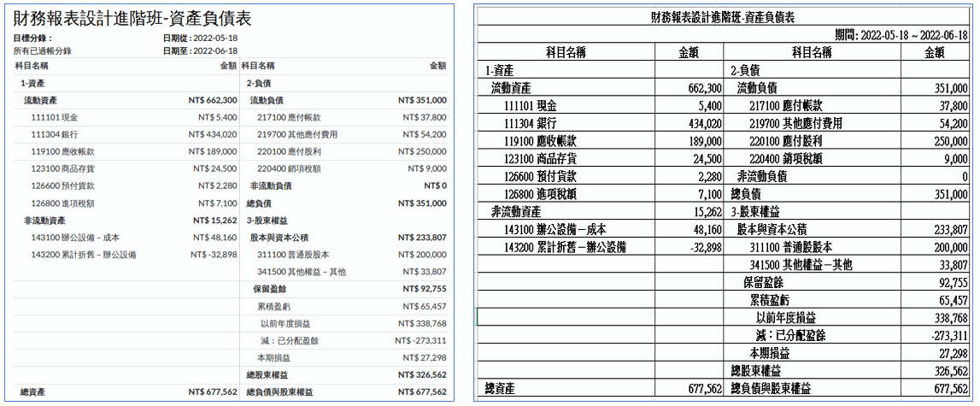Click 總負債與股東權益 cell in right spreadsheet
980x406 pixels.
click(x=812, y=389)
